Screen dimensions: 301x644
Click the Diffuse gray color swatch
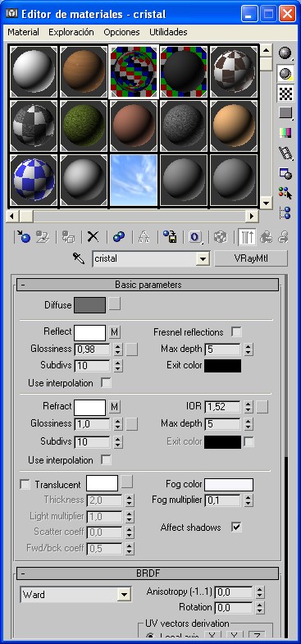click(90, 305)
